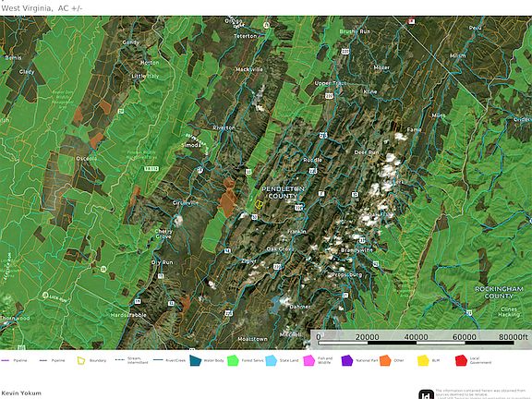Click the Kevin Yokum name text
Viewport: 532px width, 399px height.
(21, 393)
